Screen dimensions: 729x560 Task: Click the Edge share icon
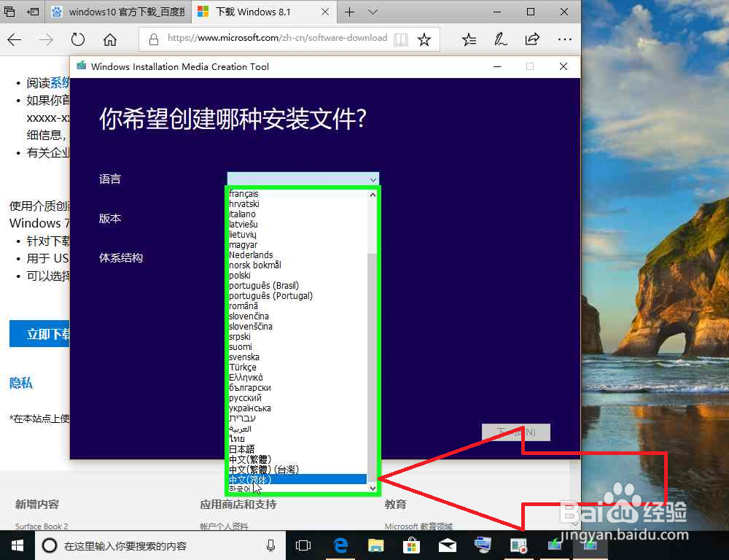pyautogui.click(x=532, y=39)
